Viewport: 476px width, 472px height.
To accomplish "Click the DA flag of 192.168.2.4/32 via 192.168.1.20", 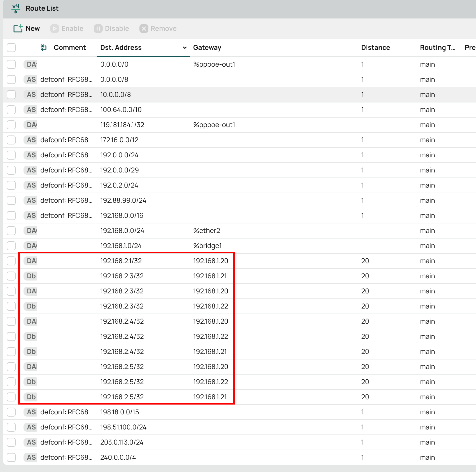I will (31, 321).
